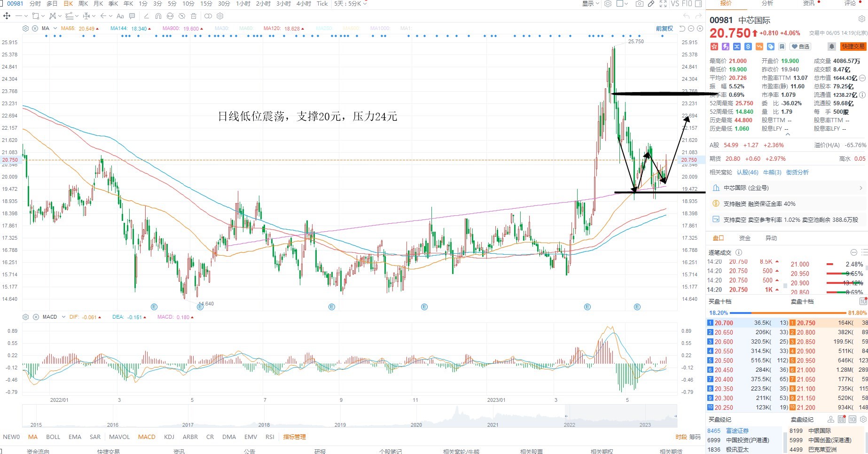Open broker queue settings gear icon

[x=863, y=419]
